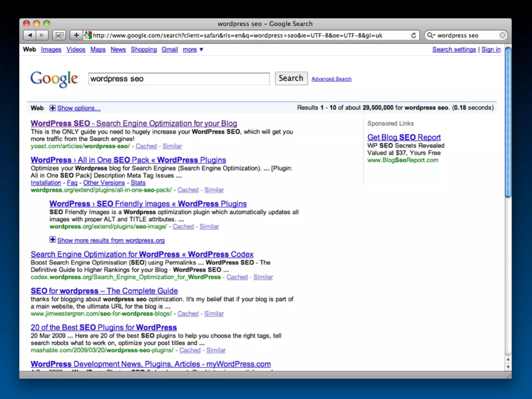This screenshot has height=399, width=532.
Task: Open the Advanced Search link
Action: click(331, 79)
